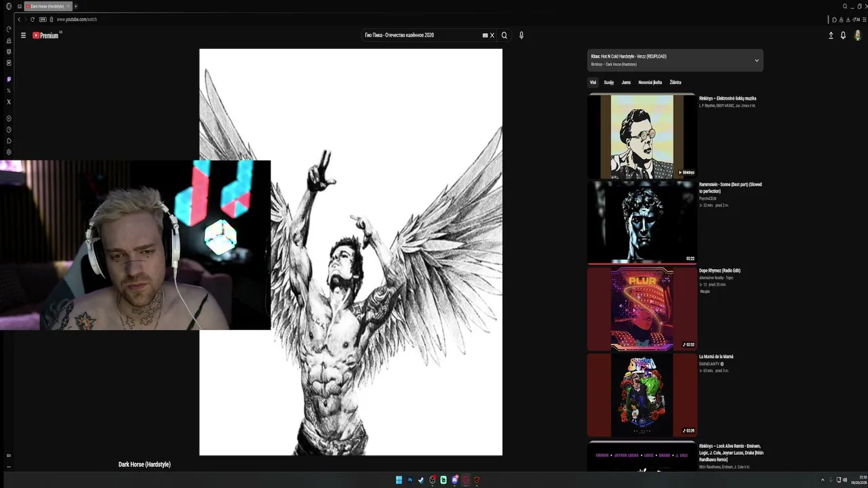Select the Susiję filter chip

(x=609, y=83)
